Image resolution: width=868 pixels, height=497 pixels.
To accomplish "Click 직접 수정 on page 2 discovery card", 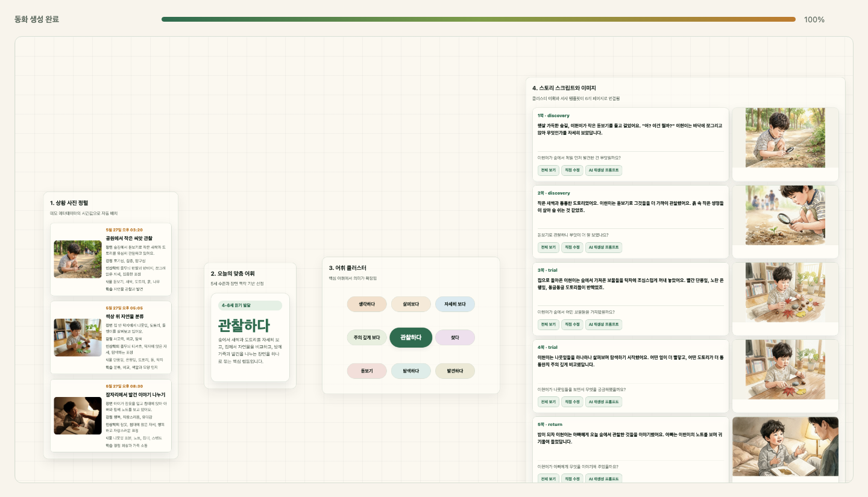I will (572, 248).
